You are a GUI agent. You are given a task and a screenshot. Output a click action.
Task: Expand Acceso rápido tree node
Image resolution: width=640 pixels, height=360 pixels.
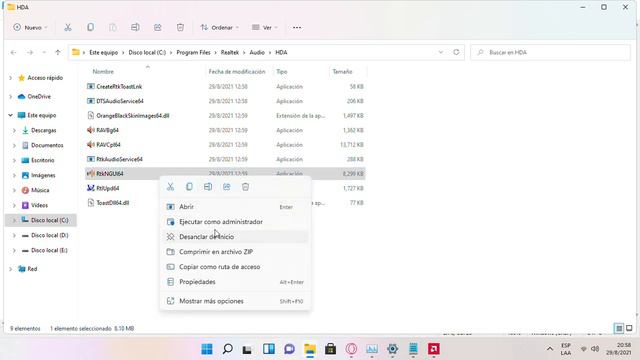tap(11, 78)
